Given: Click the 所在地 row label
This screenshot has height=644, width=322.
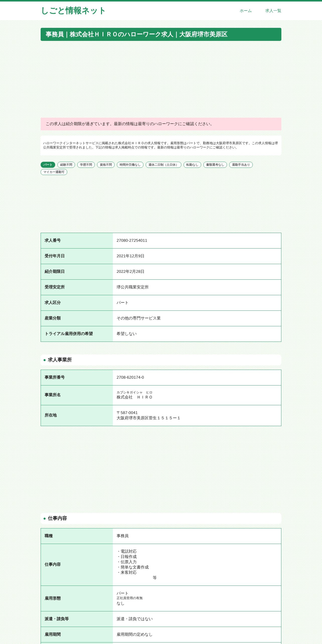Looking at the screenshot, I should [51, 415].
